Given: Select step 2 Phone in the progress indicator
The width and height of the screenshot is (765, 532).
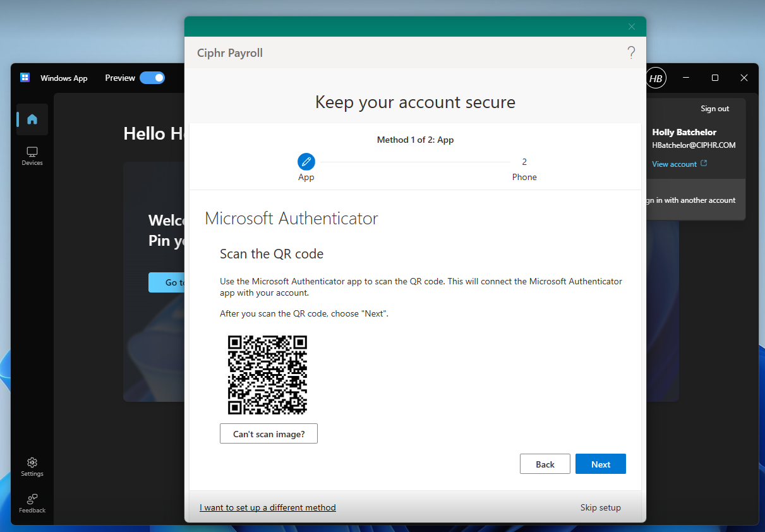Looking at the screenshot, I should (x=524, y=169).
